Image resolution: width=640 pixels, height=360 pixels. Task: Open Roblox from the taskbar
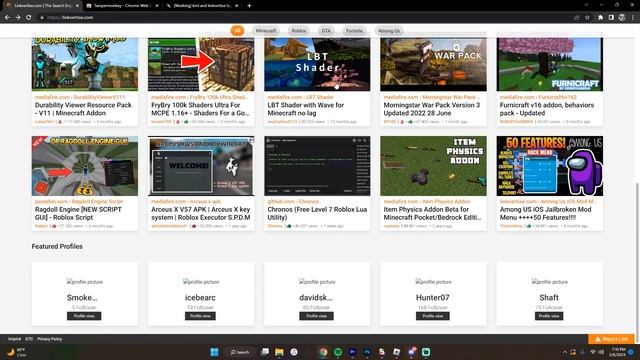396,352
